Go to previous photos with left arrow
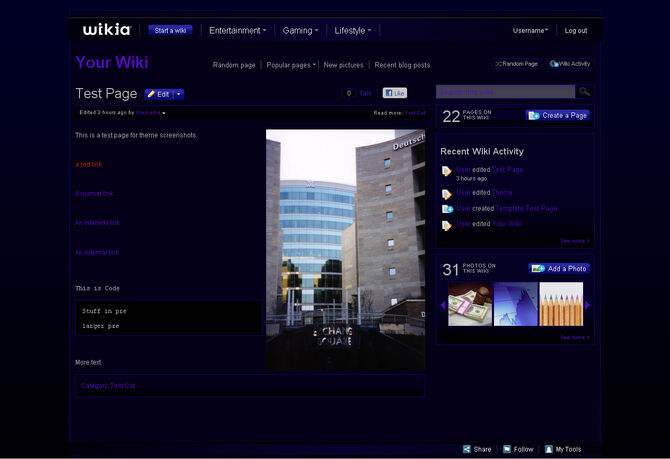 click(x=443, y=305)
